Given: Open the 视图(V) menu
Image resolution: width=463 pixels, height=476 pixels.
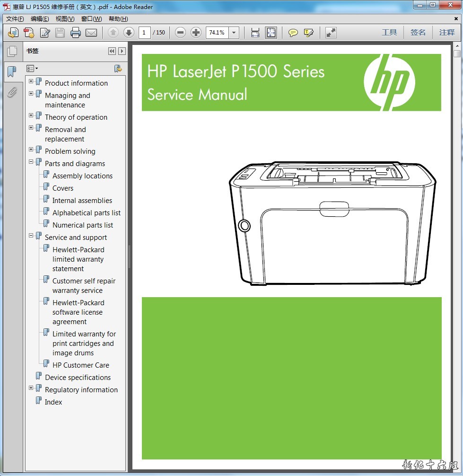Looking at the screenshot, I should [x=65, y=19].
